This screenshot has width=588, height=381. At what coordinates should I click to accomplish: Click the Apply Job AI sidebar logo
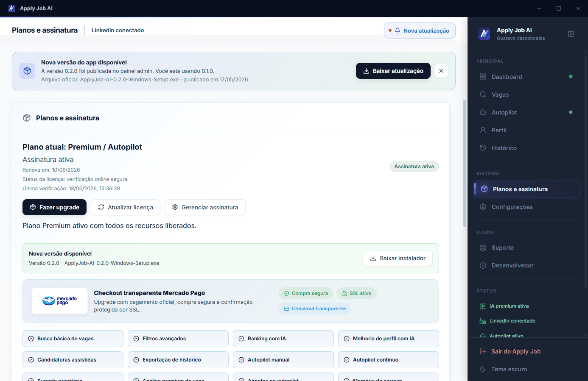pyautogui.click(x=484, y=34)
